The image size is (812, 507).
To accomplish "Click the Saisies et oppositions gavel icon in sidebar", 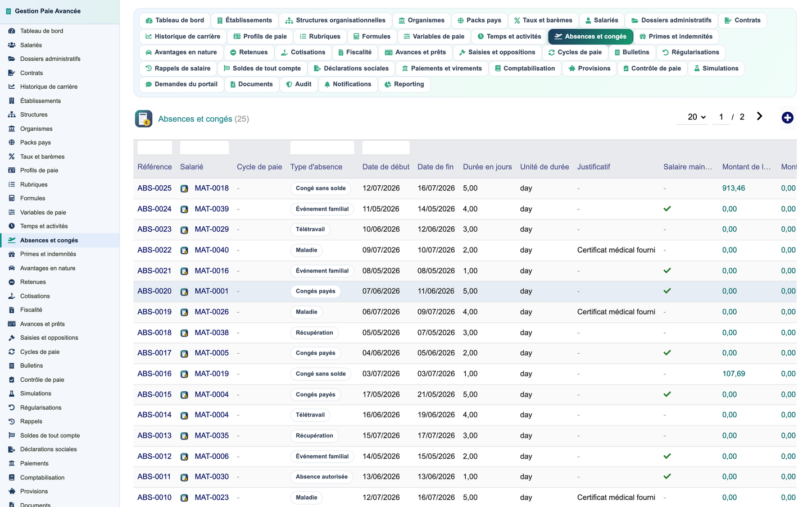I will point(11,338).
